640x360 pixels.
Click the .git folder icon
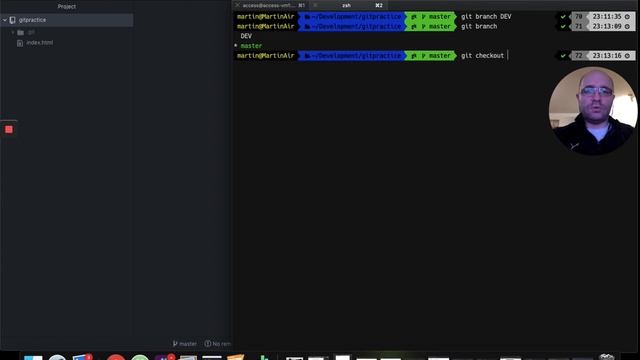[20, 32]
